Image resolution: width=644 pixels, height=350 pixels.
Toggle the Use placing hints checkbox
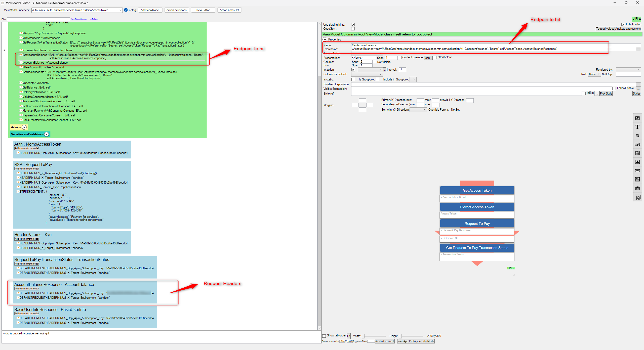pyautogui.click(x=353, y=25)
